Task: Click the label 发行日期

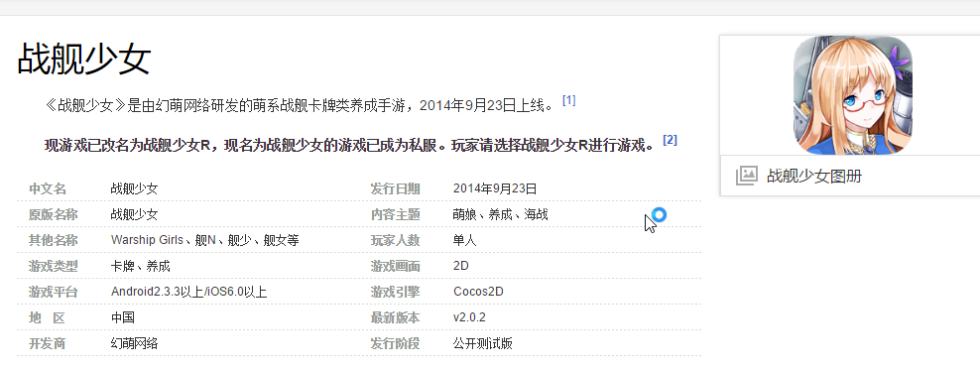Action: (x=395, y=188)
